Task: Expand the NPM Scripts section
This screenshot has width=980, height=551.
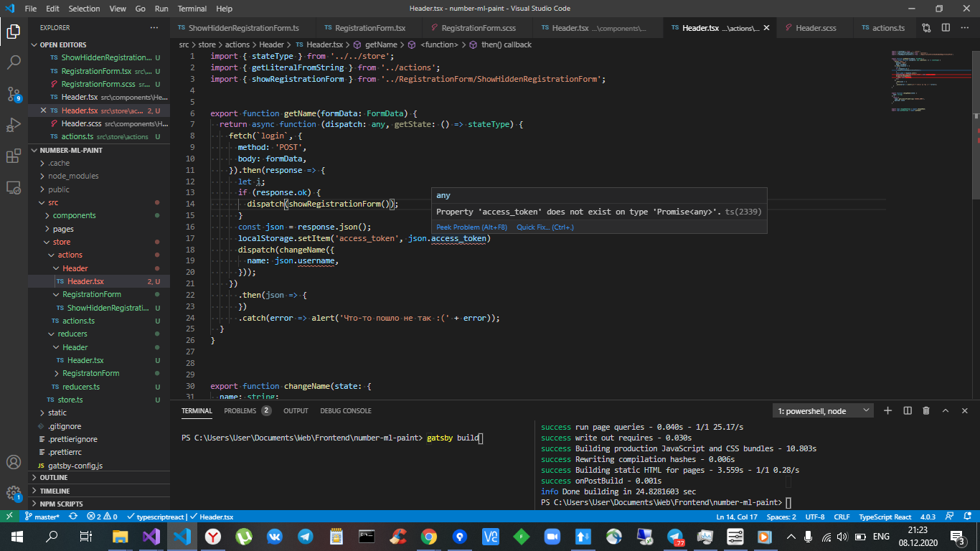Action: click(x=99, y=504)
